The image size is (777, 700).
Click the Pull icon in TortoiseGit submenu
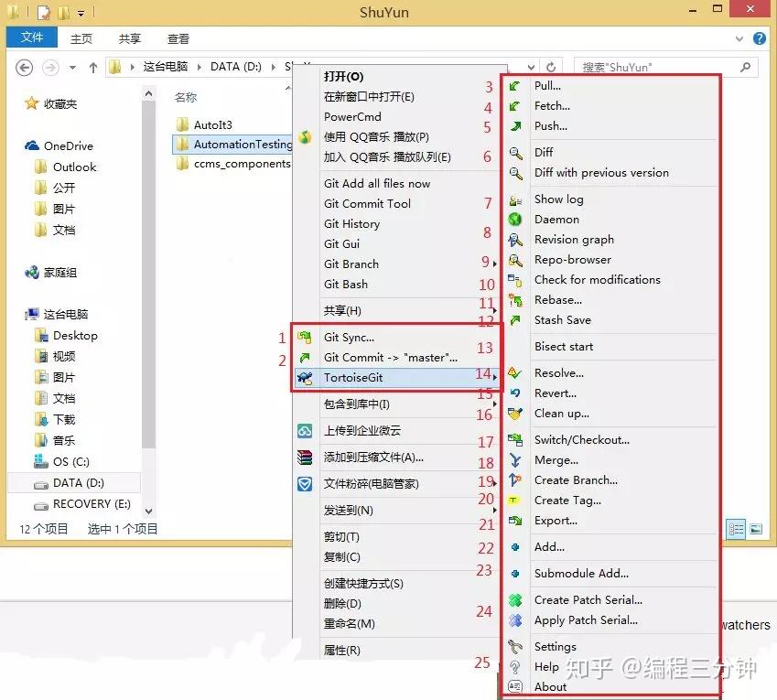515,86
